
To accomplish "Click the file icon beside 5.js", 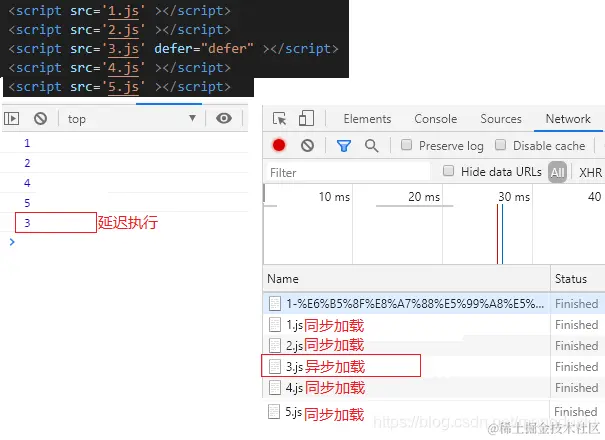I will click(274, 411).
